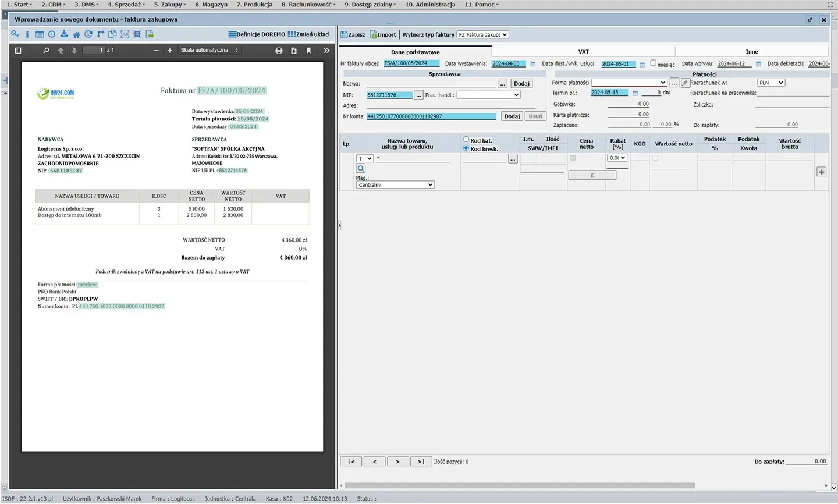Open calendar for Data wystawienia
Image resolution: width=838 pixels, height=504 pixels.
click(x=532, y=64)
